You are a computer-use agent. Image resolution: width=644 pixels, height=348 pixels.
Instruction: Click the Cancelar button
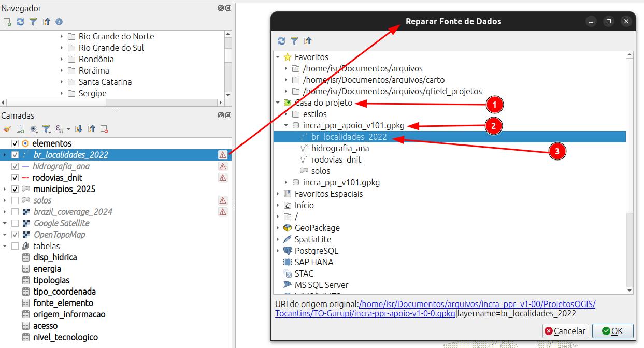[565, 331]
